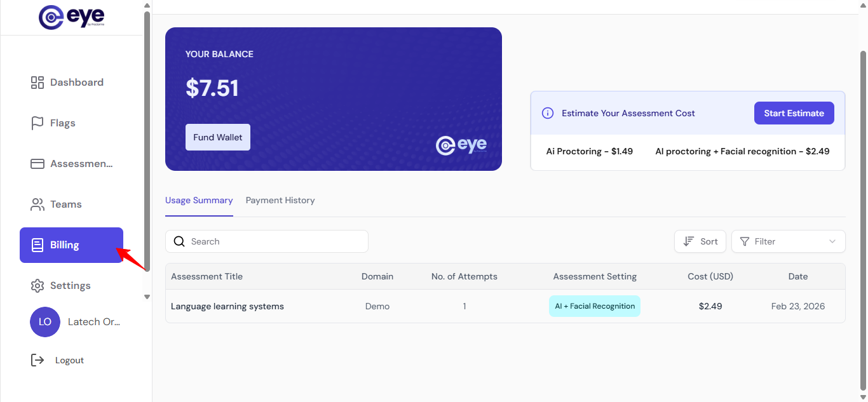The height and width of the screenshot is (402, 868).
Task: Click AI proctoring + Facial recognition price text
Action: [742, 151]
